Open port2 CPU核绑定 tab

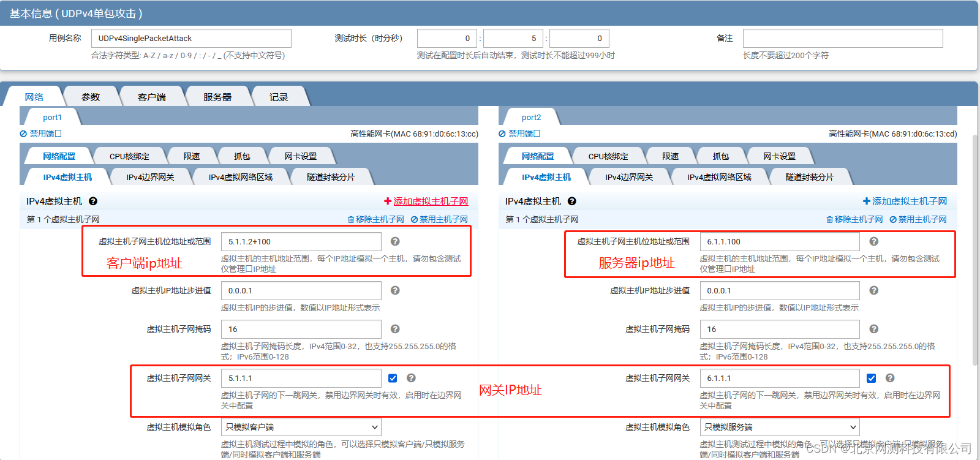coord(608,156)
